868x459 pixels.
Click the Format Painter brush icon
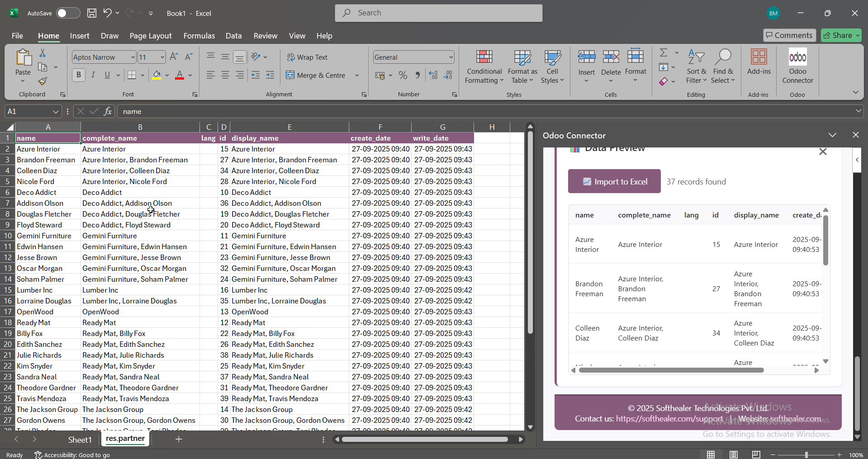tap(43, 81)
